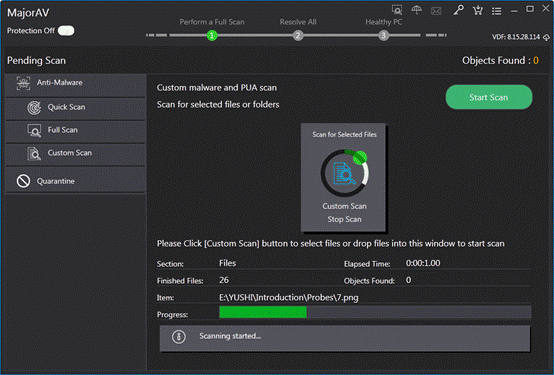Open the envelope messages icon
Screen dimensions: 554x375
436,11
